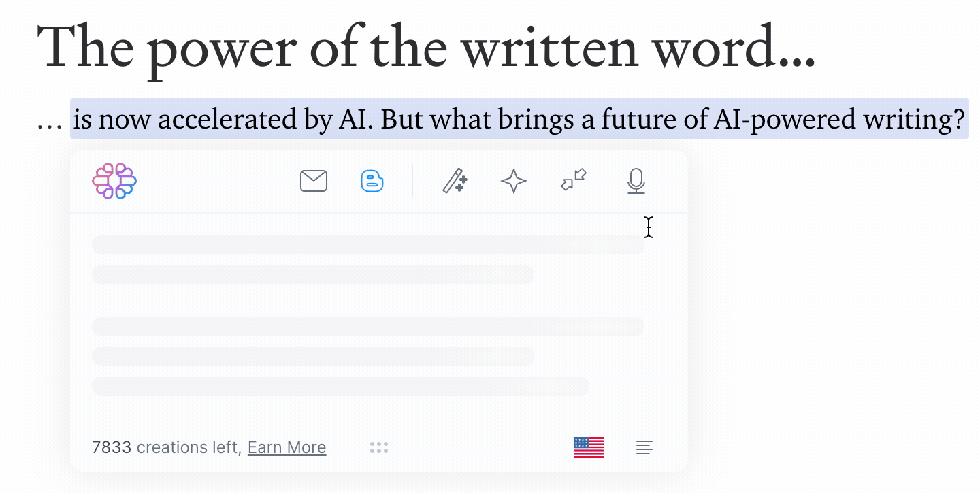
Task: Click the nine-dot drag handle
Action: pos(379,447)
